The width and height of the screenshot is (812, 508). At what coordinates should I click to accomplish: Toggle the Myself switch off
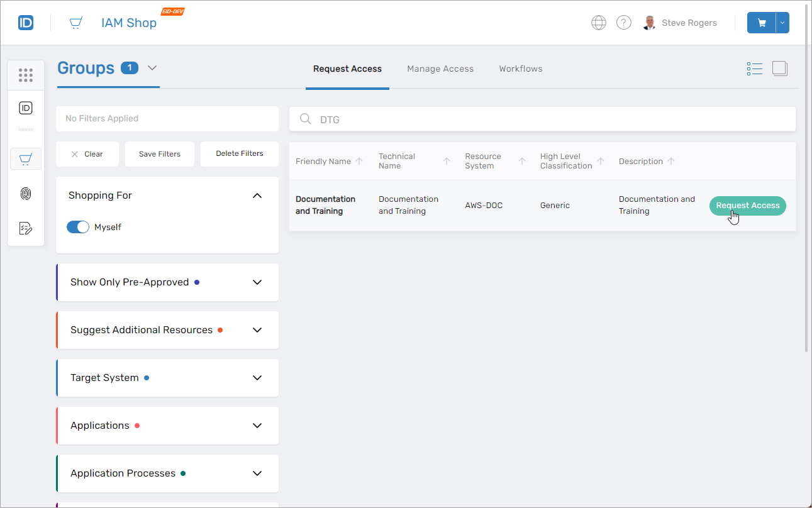tap(78, 227)
